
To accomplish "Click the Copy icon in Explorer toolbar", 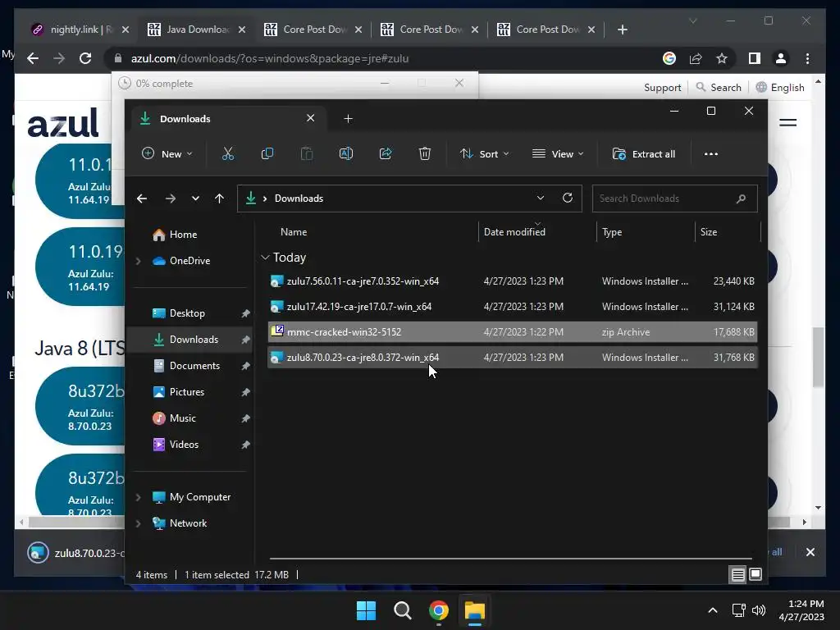I will 267,153.
